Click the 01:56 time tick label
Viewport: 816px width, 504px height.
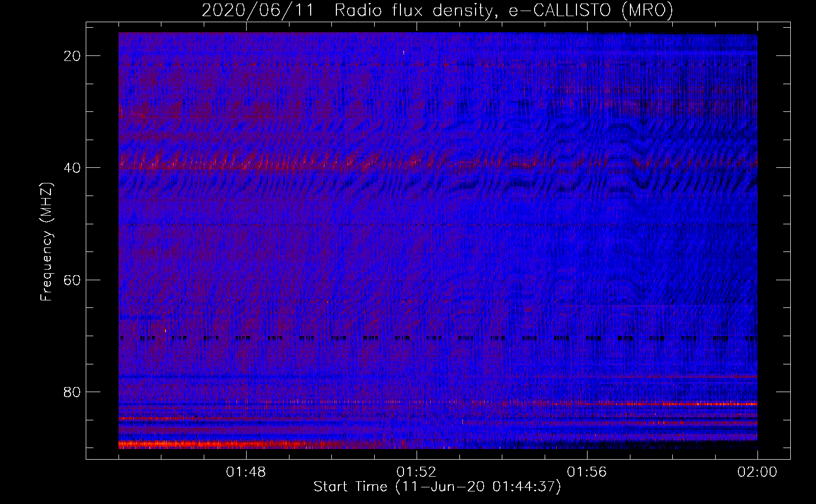coord(587,472)
